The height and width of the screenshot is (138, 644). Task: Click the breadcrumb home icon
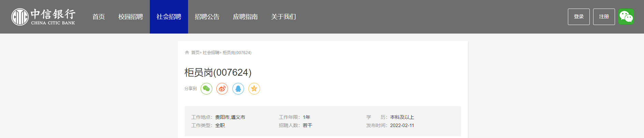tap(187, 52)
